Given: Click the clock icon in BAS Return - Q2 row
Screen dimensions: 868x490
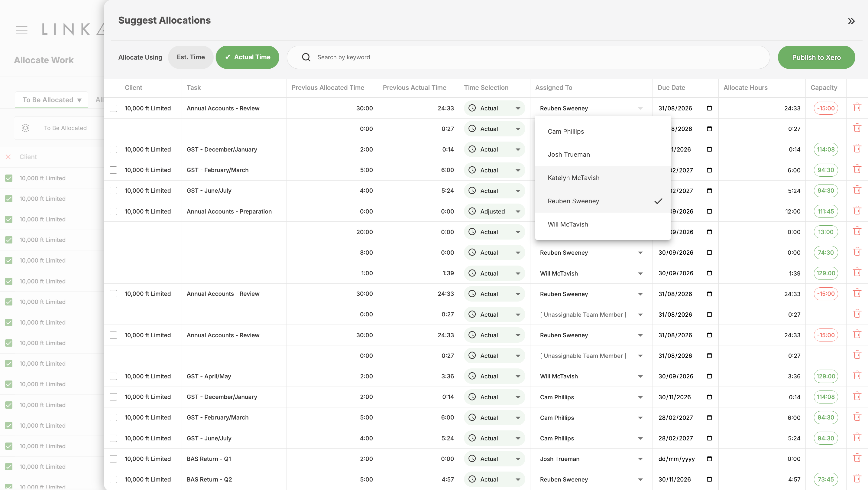Looking at the screenshot, I should [472, 479].
